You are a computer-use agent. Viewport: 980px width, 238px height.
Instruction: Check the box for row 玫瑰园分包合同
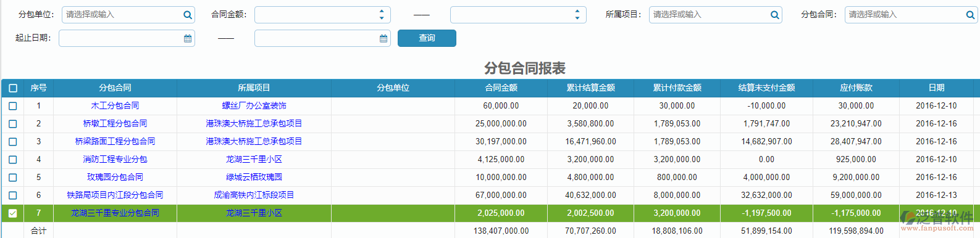tap(13, 178)
